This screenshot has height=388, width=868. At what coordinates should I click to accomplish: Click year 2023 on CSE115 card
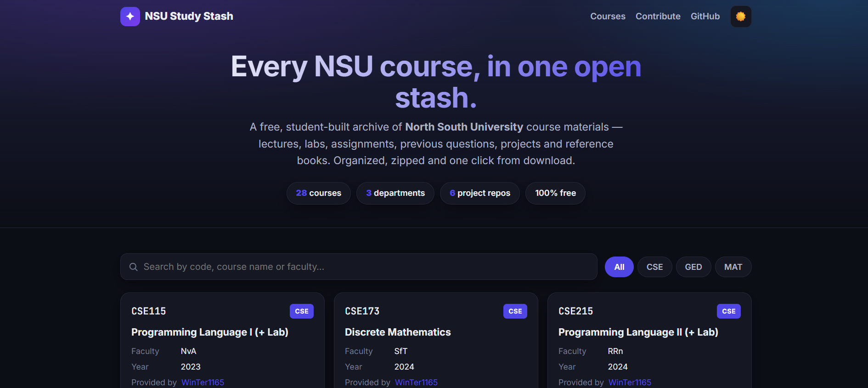click(x=191, y=367)
